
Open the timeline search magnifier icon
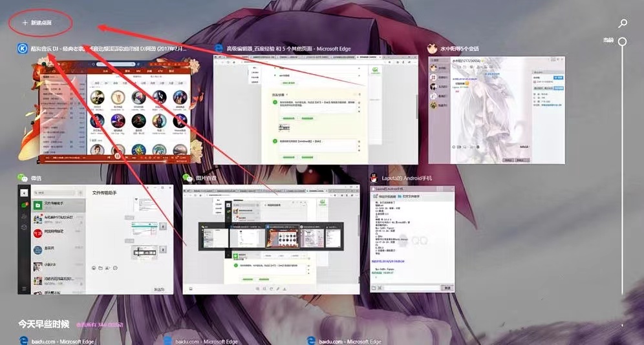tap(623, 23)
